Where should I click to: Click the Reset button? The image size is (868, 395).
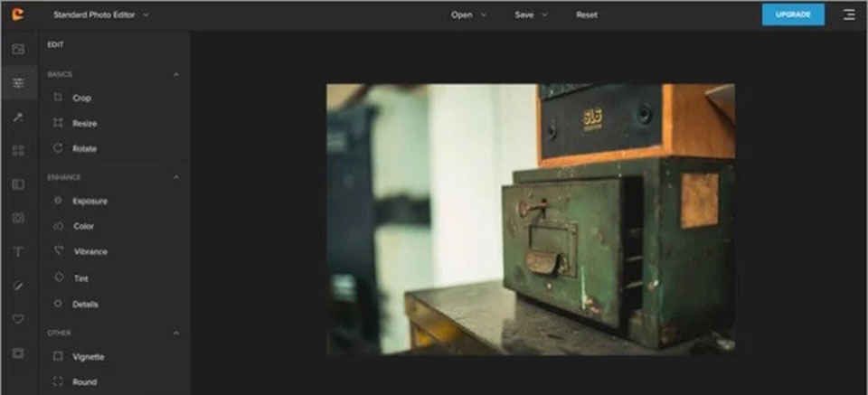587,15
